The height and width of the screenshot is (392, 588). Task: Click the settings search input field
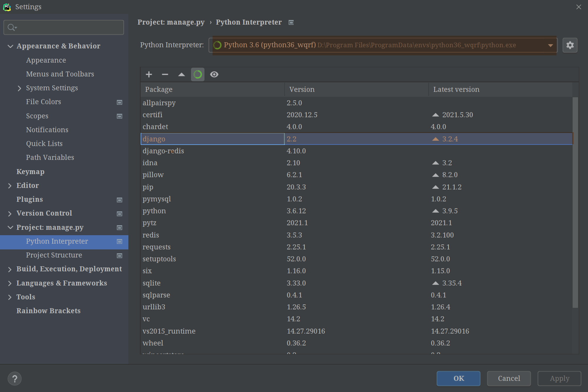click(x=64, y=27)
